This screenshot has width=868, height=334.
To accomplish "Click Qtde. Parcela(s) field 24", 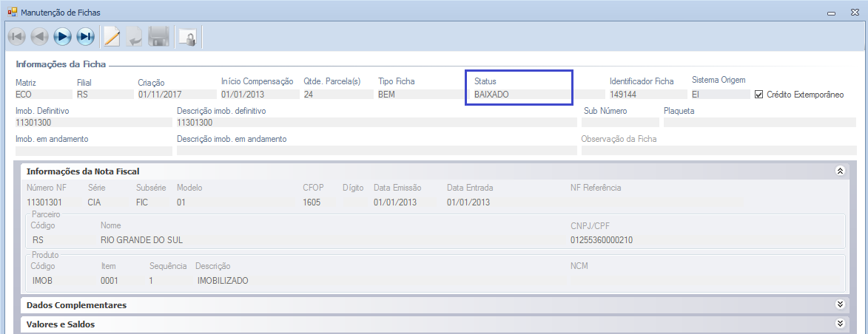I will (338, 94).
